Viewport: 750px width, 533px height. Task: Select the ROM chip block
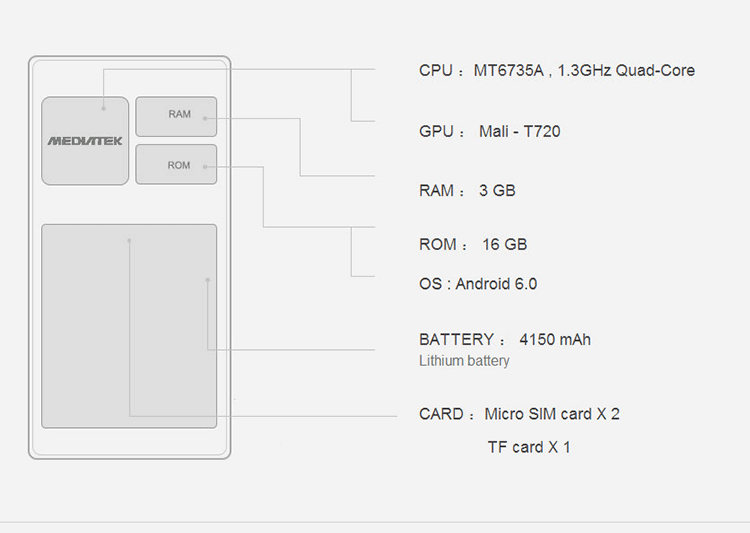point(176,164)
